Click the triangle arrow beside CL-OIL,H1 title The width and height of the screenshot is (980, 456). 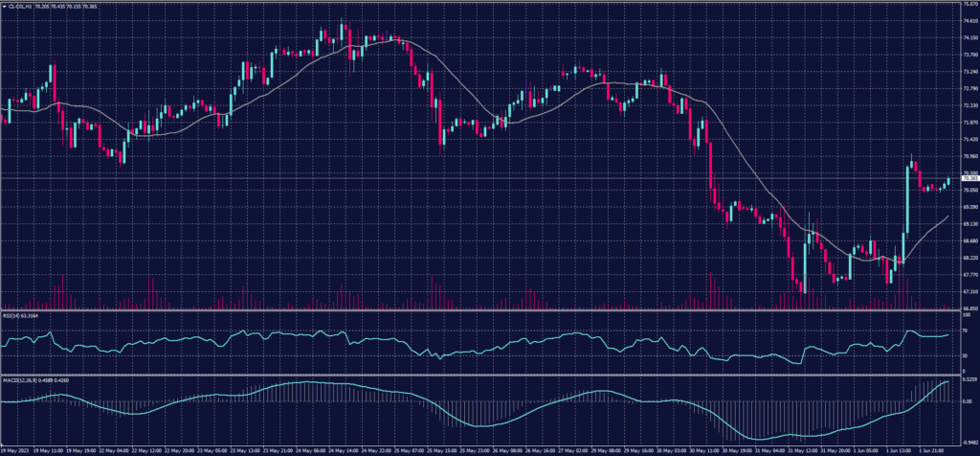(x=4, y=5)
